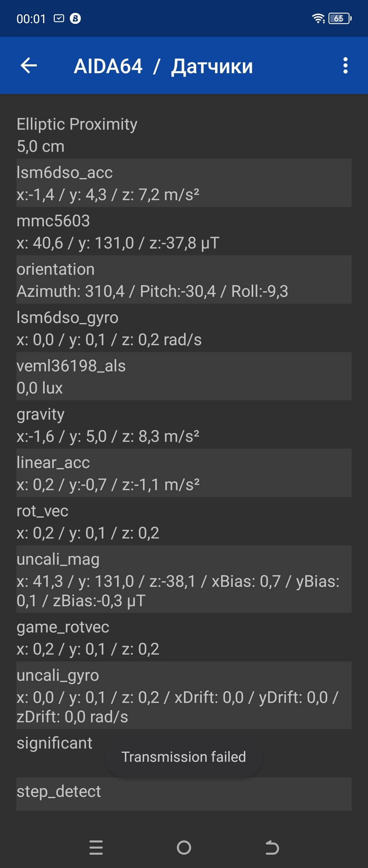
Task: Tap the mmc5603 magnetometer entry
Action: (184, 231)
